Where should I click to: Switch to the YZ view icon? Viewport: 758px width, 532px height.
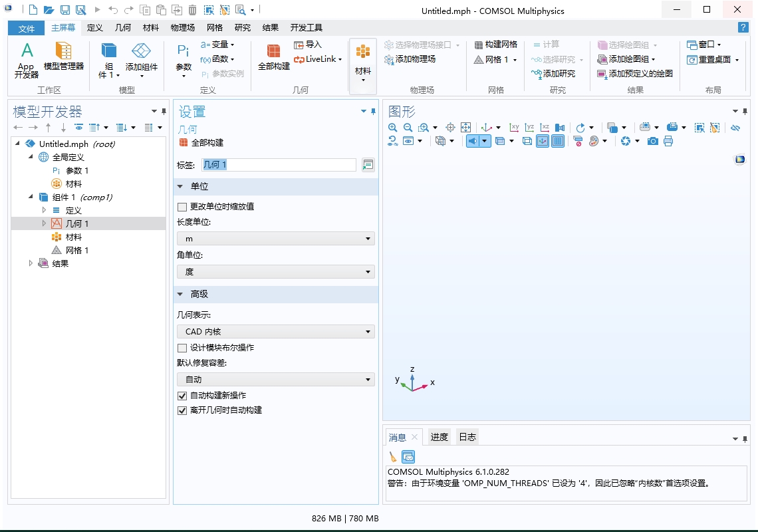click(x=530, y=128)
